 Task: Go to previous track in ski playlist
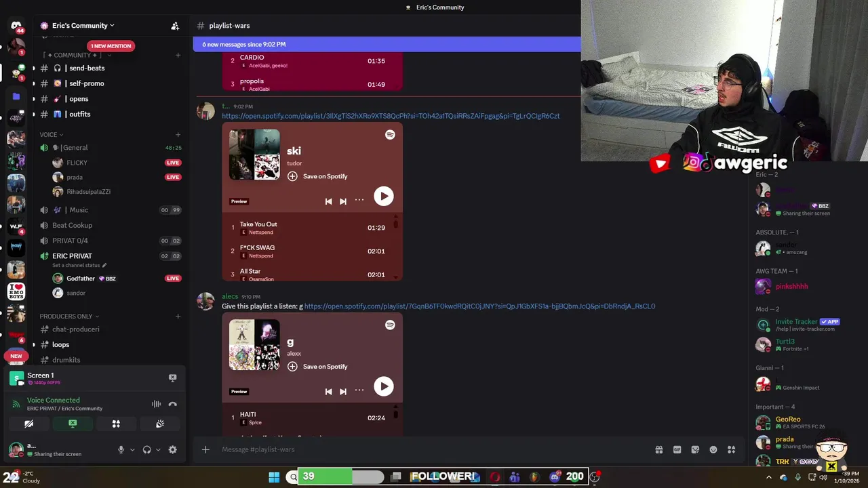(x=328, y=201)
